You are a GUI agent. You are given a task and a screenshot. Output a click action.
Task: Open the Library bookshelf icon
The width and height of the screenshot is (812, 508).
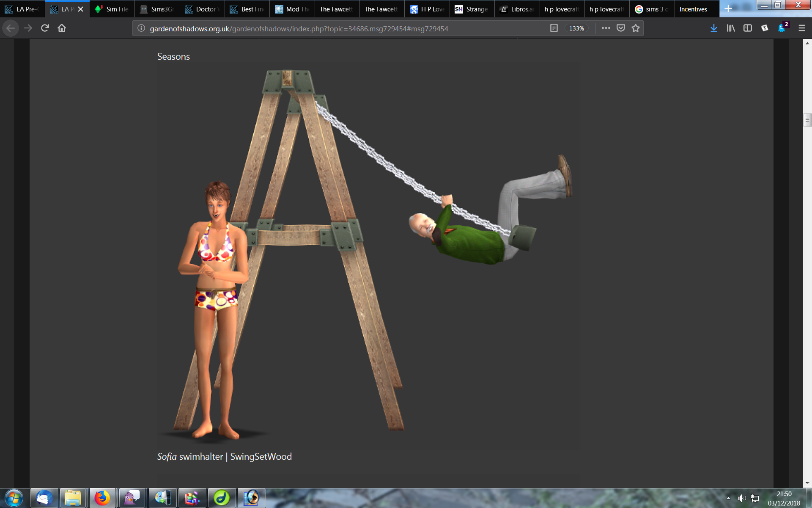[x=731, y=28]
